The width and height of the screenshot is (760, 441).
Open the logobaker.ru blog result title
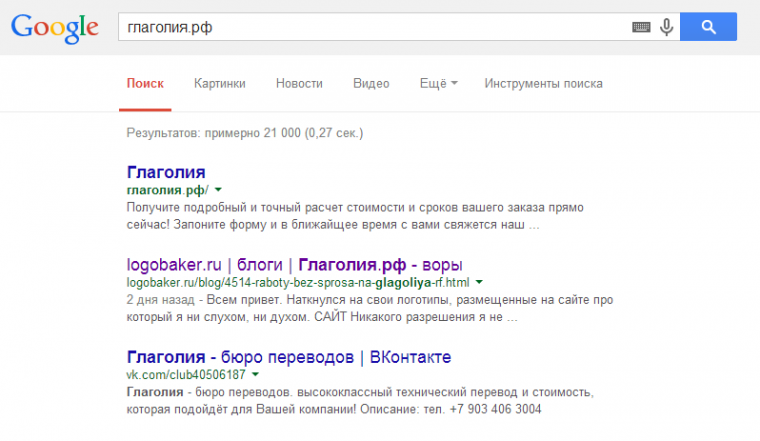pos(295,265)
